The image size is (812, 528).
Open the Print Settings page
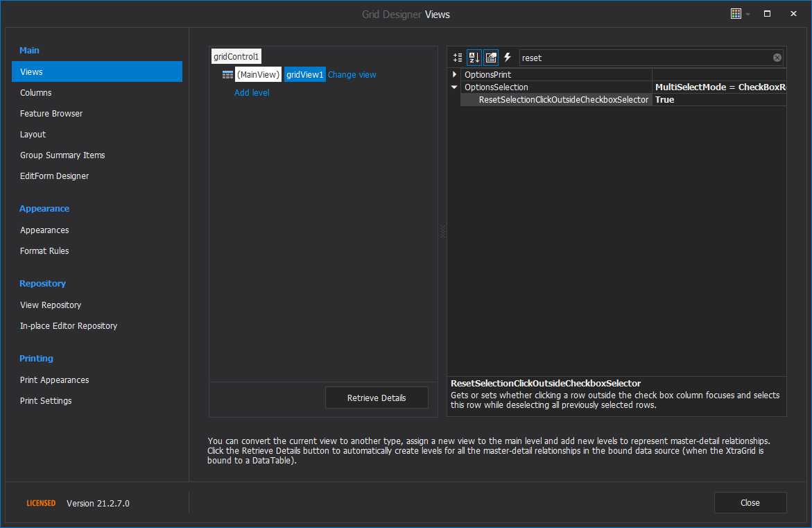point(46,400)
